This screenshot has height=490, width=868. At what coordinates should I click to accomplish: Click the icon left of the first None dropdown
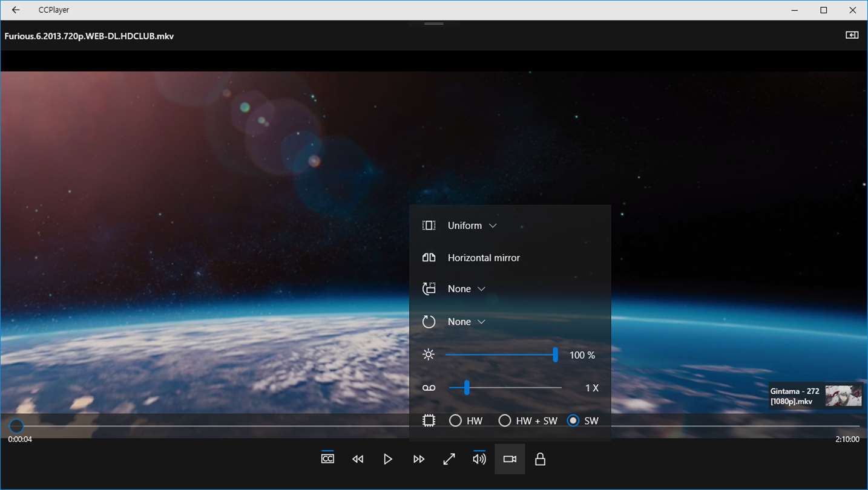[429, 289]
